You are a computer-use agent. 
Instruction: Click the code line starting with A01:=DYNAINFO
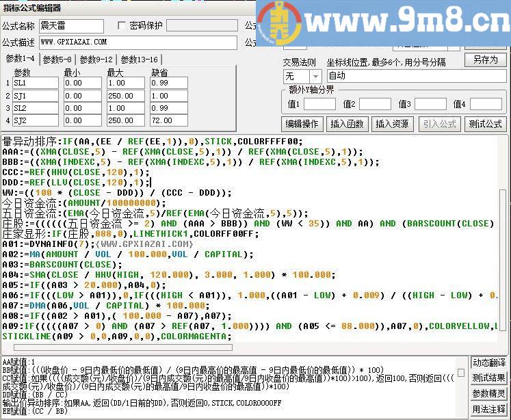click(x=98, y=244)
